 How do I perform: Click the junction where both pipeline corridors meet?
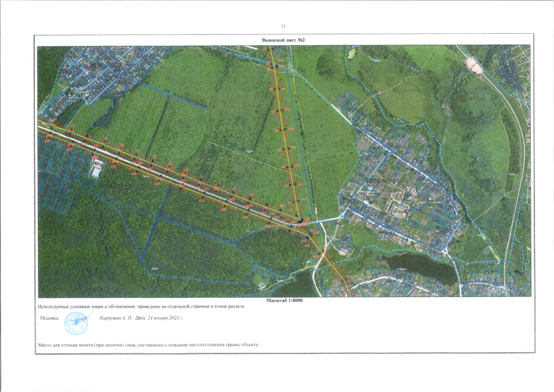tap(300, 221)
